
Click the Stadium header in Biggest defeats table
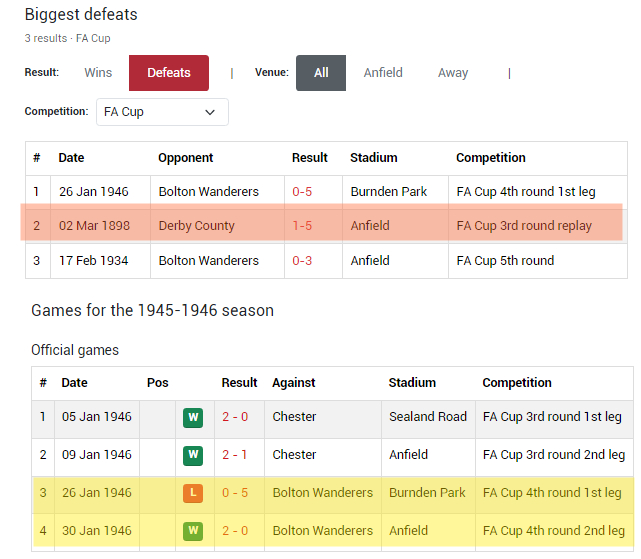(374, 157)
